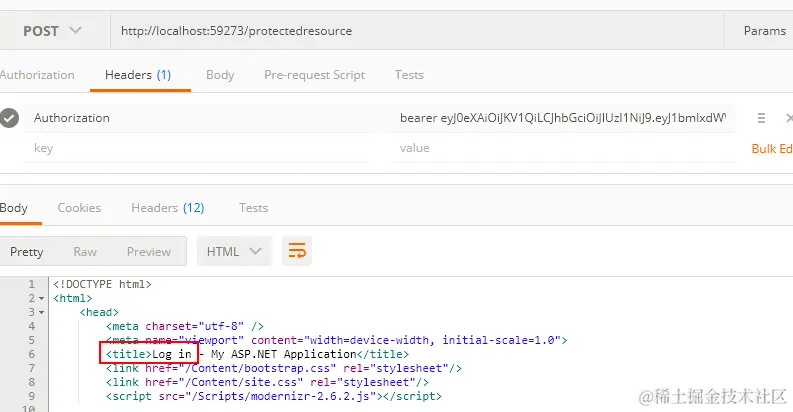Click the /Content/site.css link line
Viewport: 793px width, 412px height.
click(x=267, y=382)
